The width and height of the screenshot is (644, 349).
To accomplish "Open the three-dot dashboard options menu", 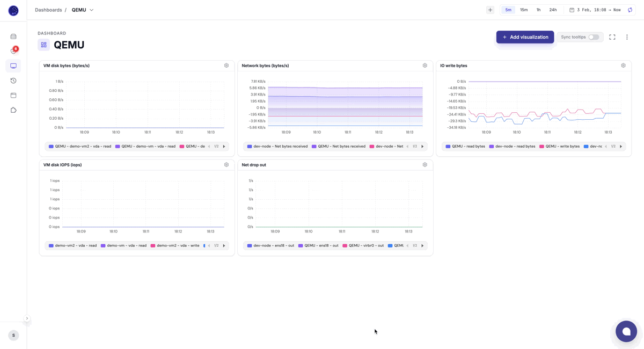I will click(627, 37).
